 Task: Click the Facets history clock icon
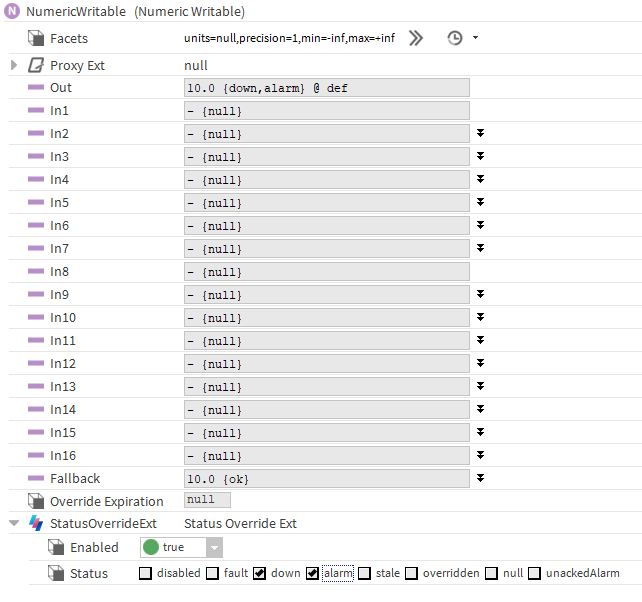click(455, 38)
